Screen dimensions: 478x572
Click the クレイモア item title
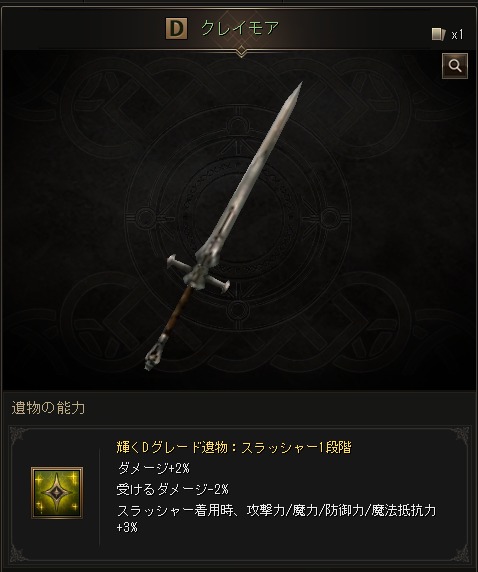(240, 28)
